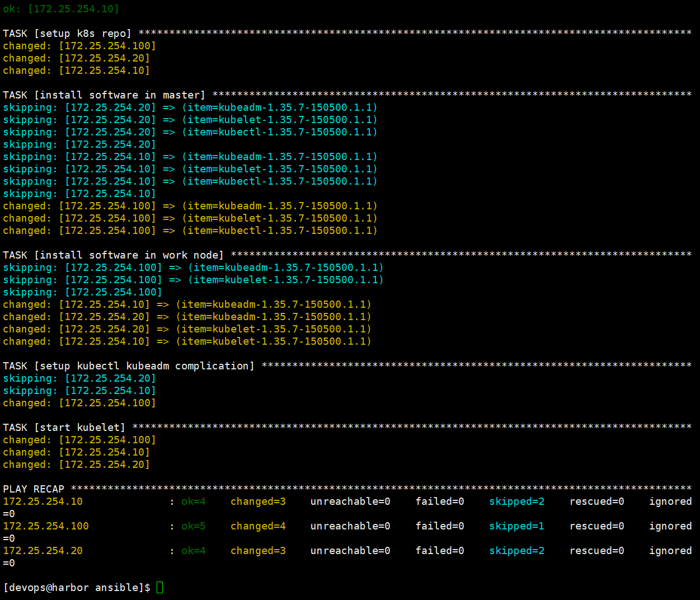The height and width of the screenshot is (600, 700).
Task: Click skipping 172.25.254.10 kubectl item line
Action: tap(190, 181)
